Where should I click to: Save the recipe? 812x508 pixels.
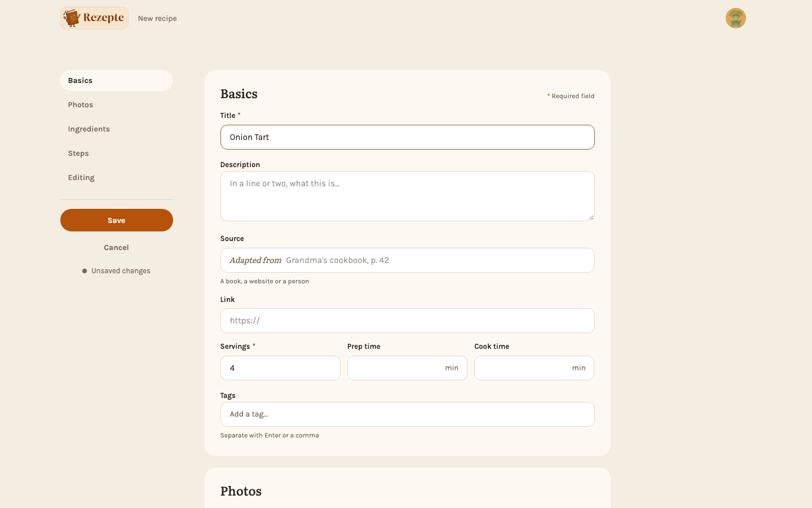pyautogui.click(x=117, y=220)
